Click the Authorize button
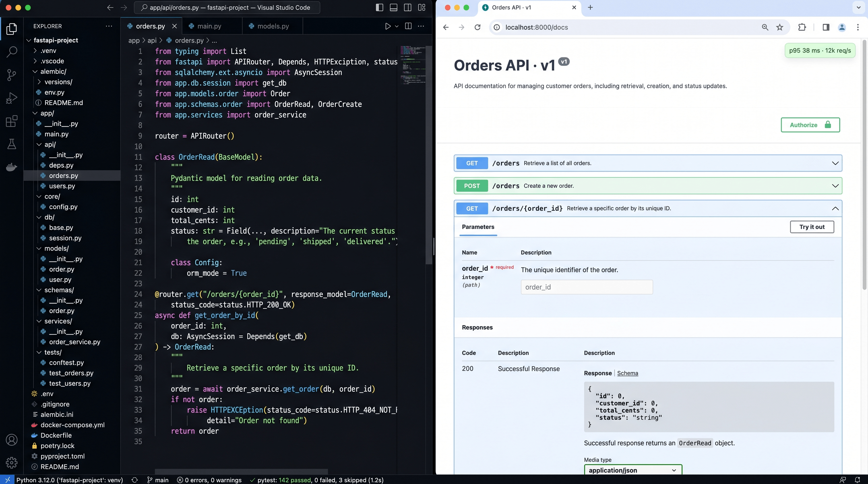 [810, 125]
